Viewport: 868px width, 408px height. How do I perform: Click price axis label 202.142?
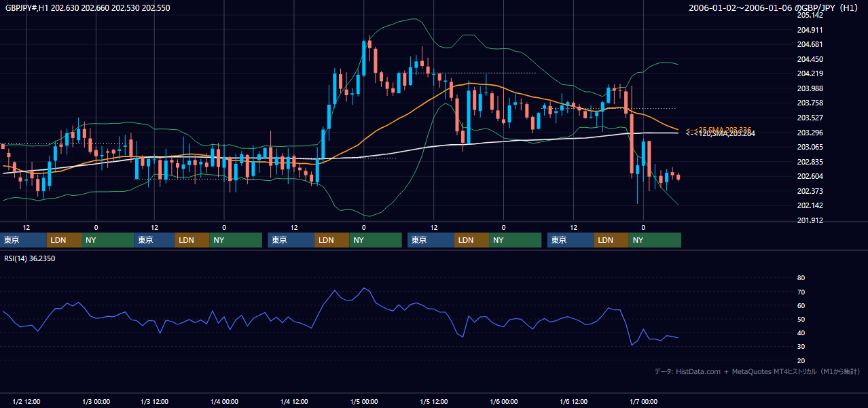click(810, 206)
